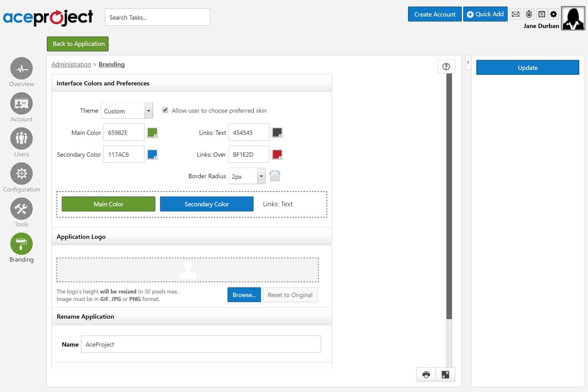Uncheck Allow user to choose preferred skin
Image resolution: width=588 pixels, height=392 pixels.
[x=165, y=110]
